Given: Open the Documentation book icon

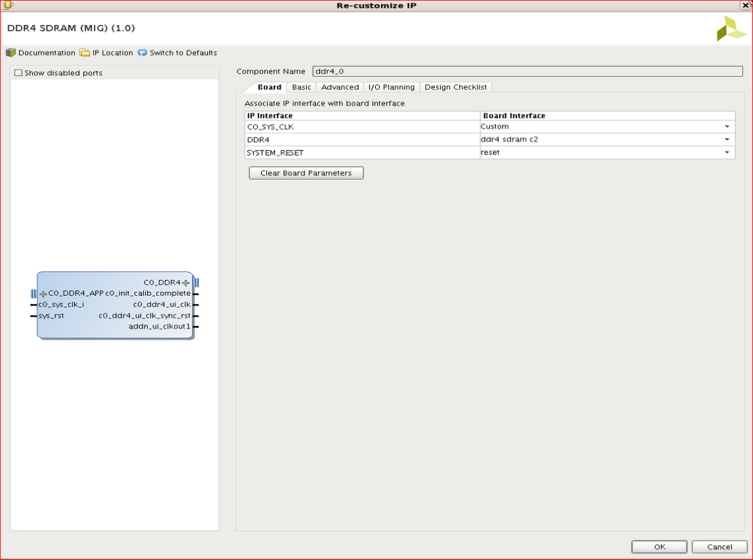Looking at the screenshot, I should (11, 53).
